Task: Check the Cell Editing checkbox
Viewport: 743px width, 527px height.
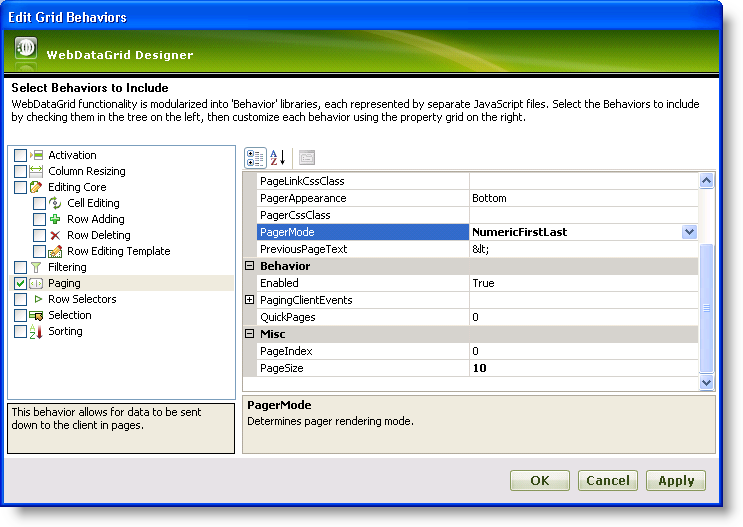Action: (x=39, y=203)
